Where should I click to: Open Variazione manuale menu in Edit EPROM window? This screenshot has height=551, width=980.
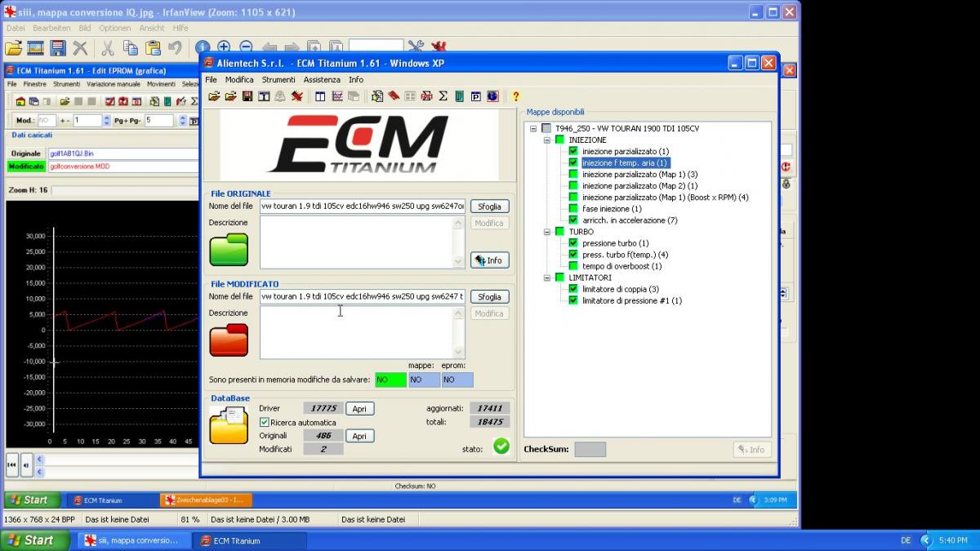114,84
